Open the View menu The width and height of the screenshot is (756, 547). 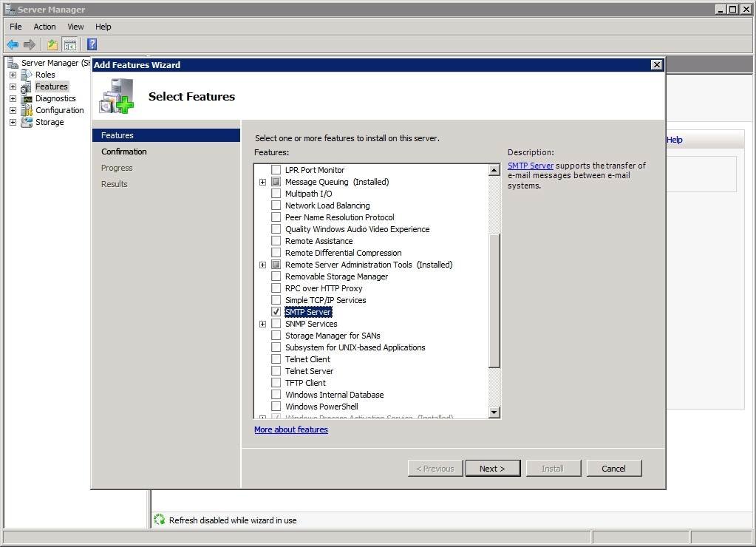point(75,27)
